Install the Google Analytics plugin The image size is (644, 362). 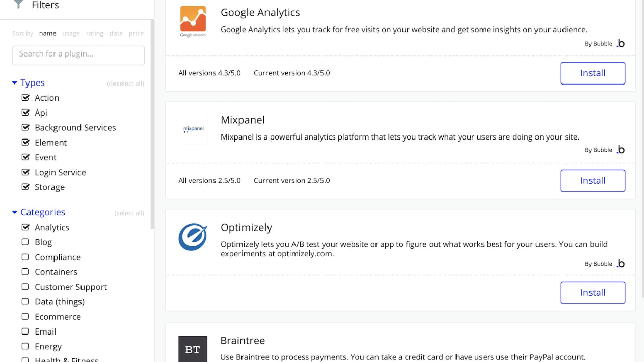tap(593, 73)
